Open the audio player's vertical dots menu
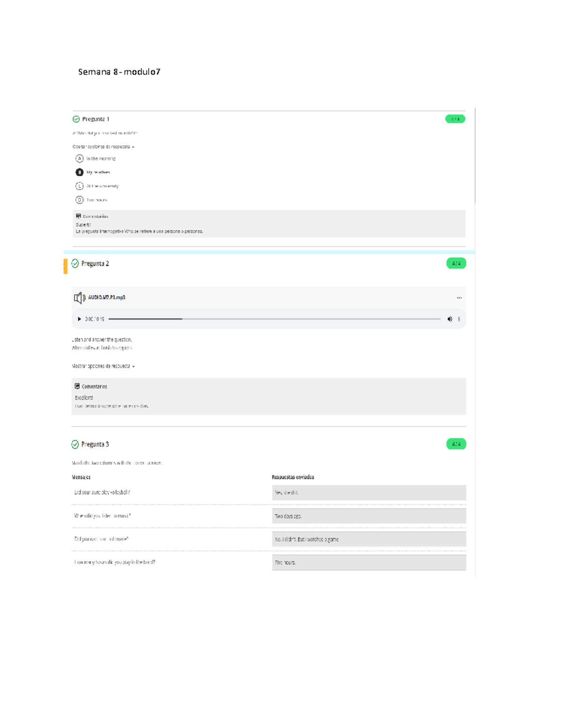563x728 pixels. (459, 319)
